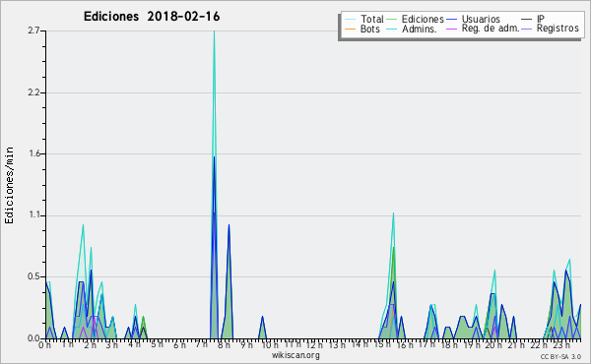Click the 'IP' legend label
This screenshot has width=591, height=364.
pyautogui.click(x=541, y=19)
